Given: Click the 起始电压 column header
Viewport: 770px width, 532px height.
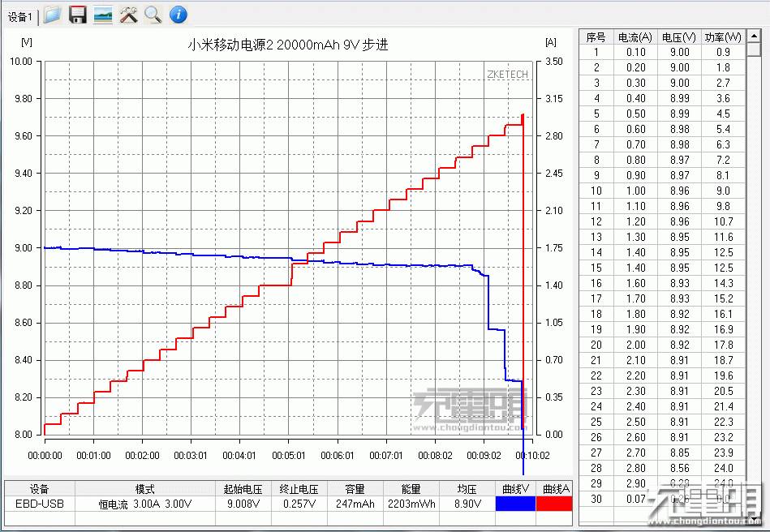Looking at the screenshot, I should point(243,489).
